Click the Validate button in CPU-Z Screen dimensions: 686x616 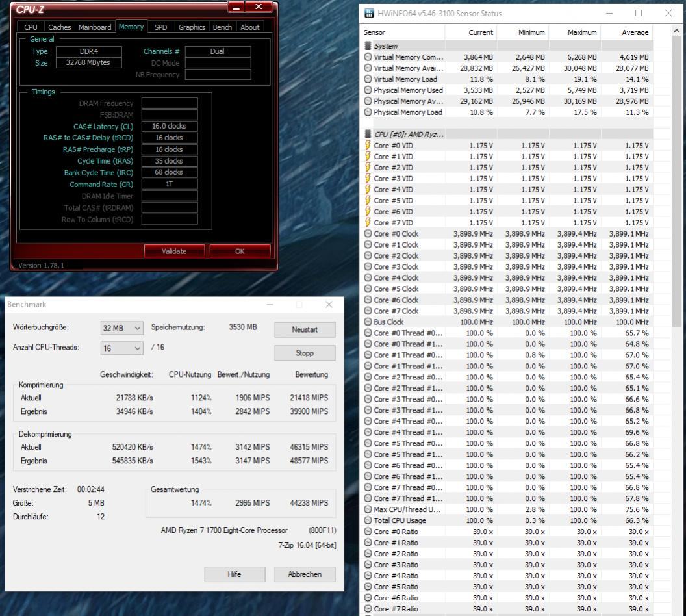tap(174, 251)
